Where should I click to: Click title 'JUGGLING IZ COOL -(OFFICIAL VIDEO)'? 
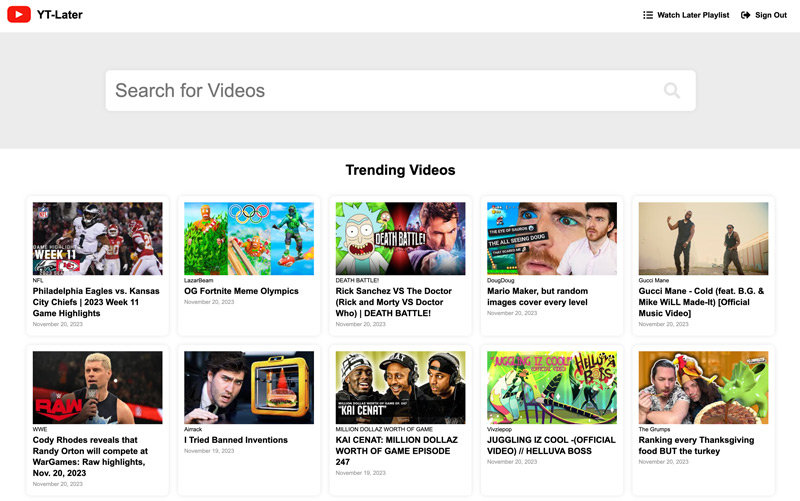point(551,445)
